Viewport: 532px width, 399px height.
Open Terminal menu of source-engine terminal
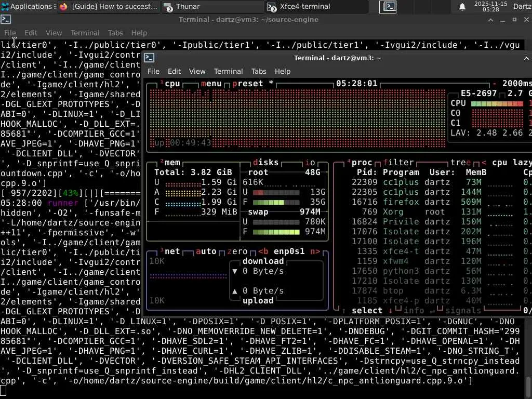pos(85,33)
